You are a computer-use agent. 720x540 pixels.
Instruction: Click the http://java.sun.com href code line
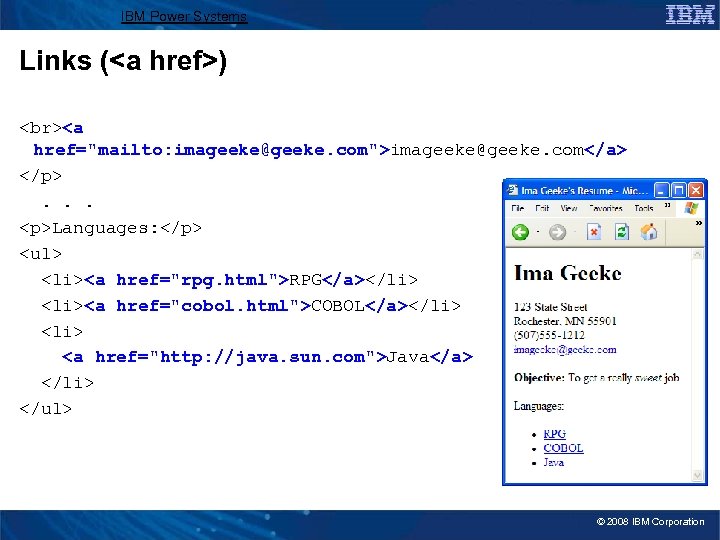(x=267, y=357)
